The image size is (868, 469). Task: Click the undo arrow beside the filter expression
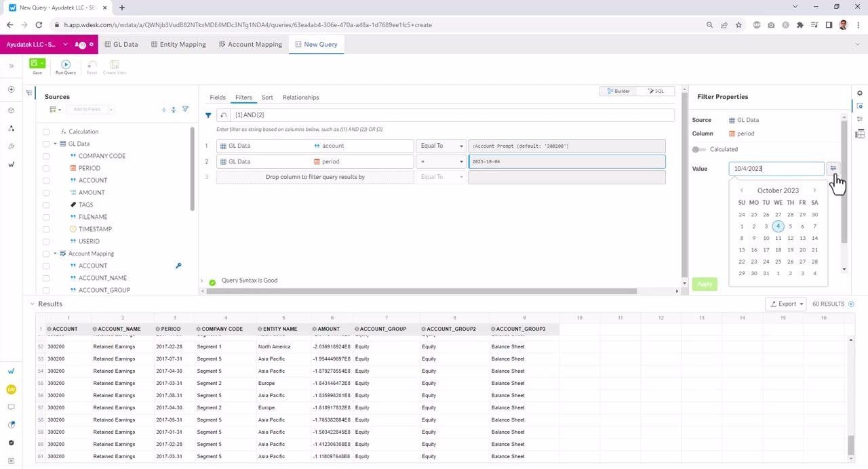[x=224, y=115]
